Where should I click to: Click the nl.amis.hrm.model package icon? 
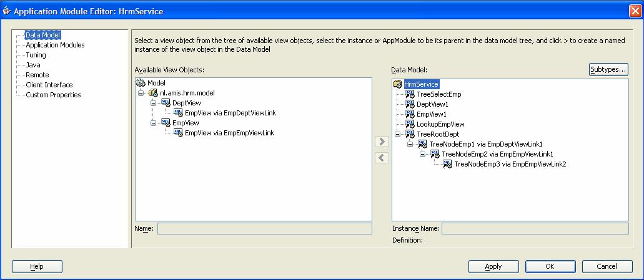click(153, 93)
